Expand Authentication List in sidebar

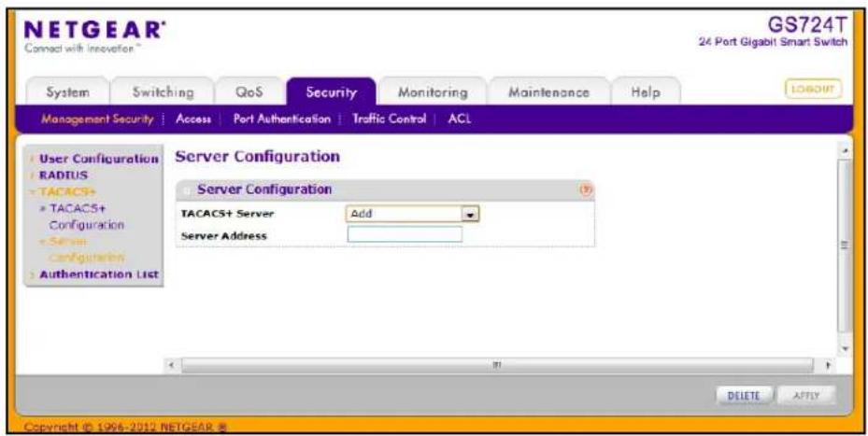coord(99,274)
